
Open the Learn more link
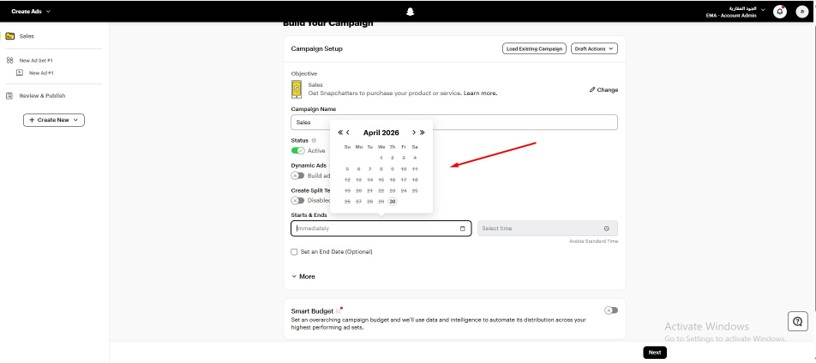click(480, 93)
